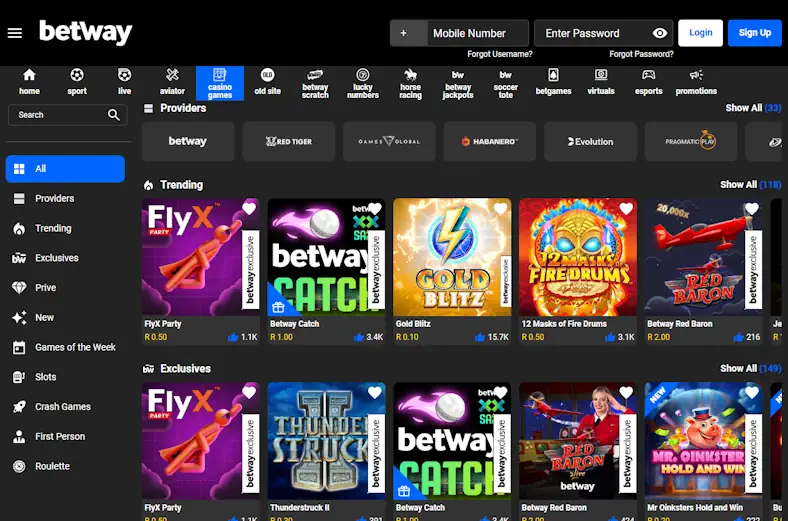This screenshot has height=521, width=788.
Task: Select Exclusives in sidebar
Action: [x=65, y=258]
